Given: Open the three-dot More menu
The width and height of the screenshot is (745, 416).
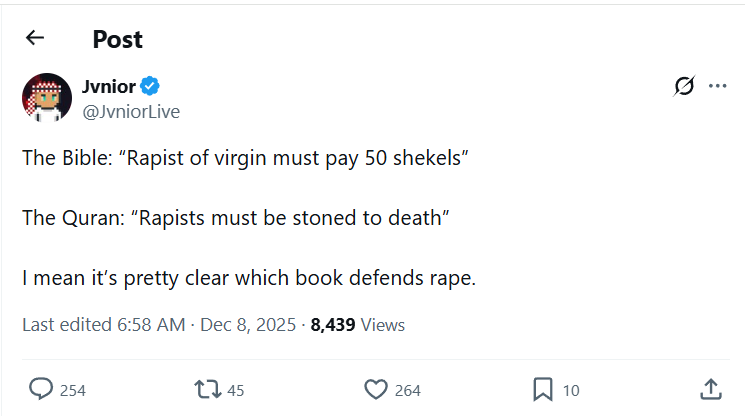Looking at the screenshot, I should click(x=717, y=87).
